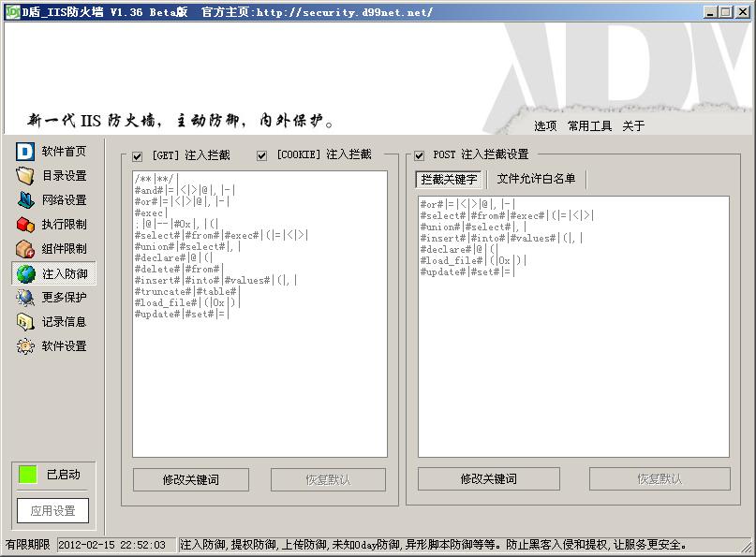This screenshot has width=756, height=557.
Task: Click 修改关键词 under GET keyword list
Action: (x=191, y=480)
